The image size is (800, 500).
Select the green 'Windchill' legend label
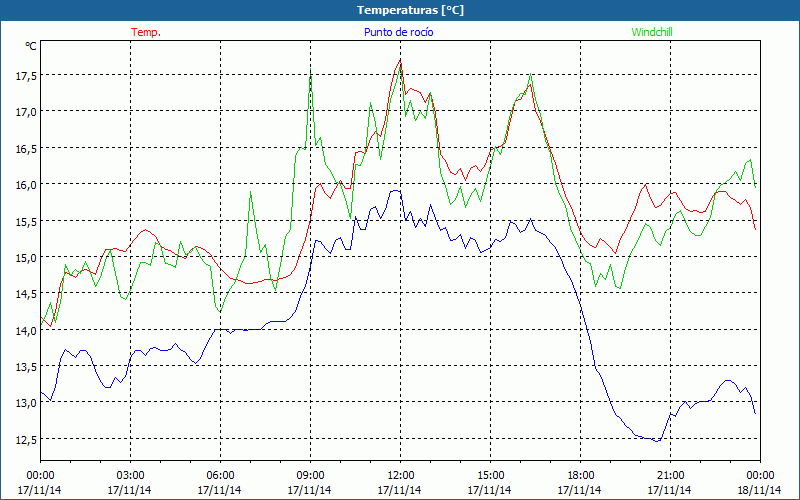pyautogui.click(x=652, y=32)
